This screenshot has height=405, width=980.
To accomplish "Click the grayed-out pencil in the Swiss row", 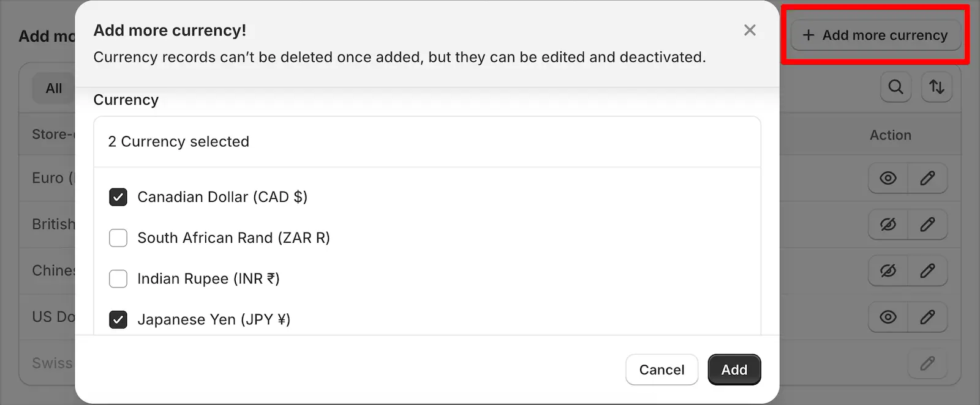I will tap(927, 363).
